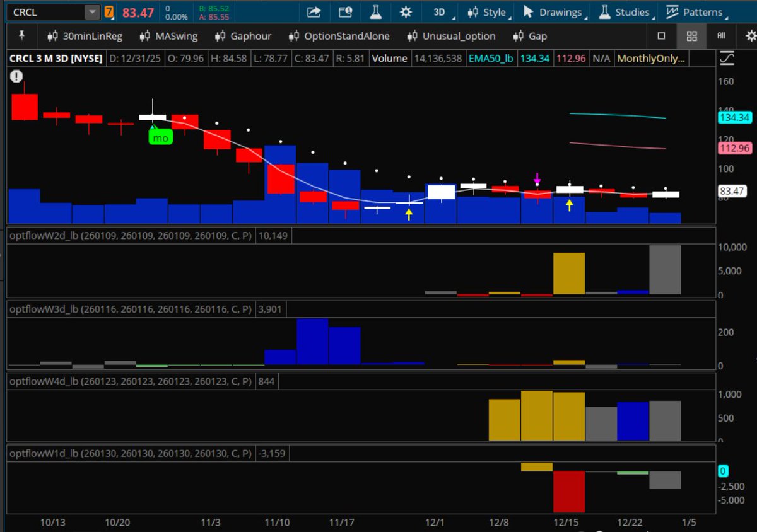This screenshot has height=532, width=757.
Task: Select the MASwing study set
Action: click(168, 36)
